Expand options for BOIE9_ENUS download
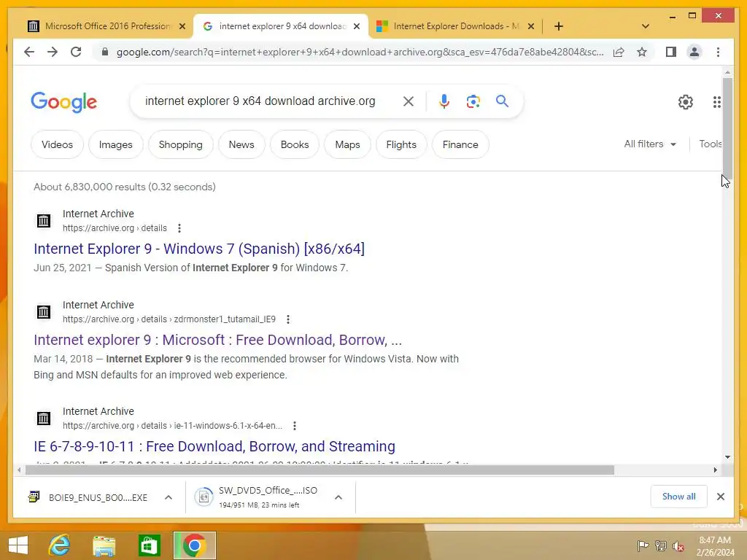 169,497
